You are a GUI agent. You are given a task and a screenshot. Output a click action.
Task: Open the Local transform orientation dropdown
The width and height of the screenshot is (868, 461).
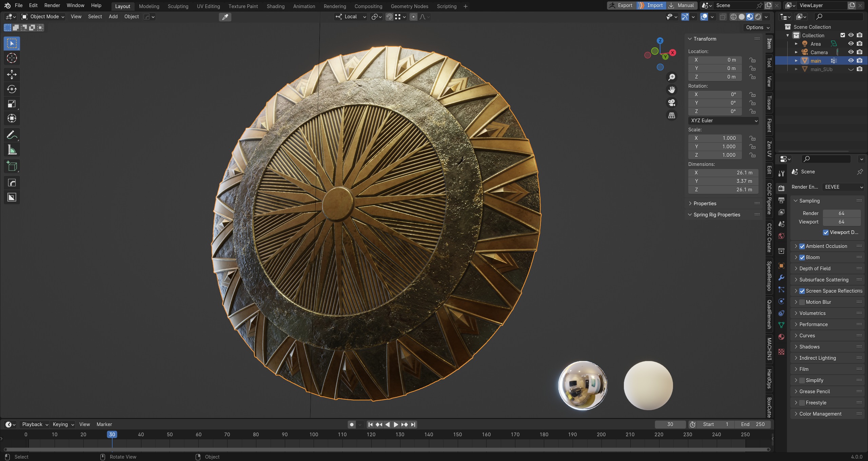pos(351,17)
